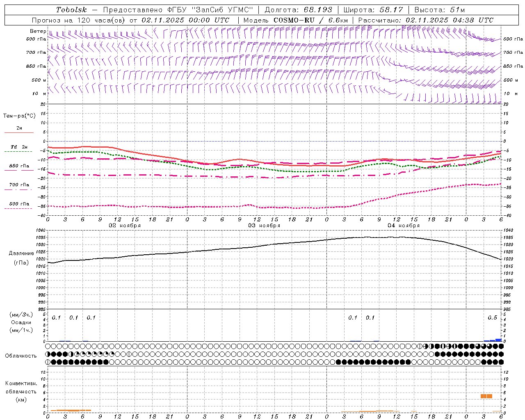525x420 pixels.
Task: Click the 'Осадки' precipitation label
Action: tap(21, 322)
